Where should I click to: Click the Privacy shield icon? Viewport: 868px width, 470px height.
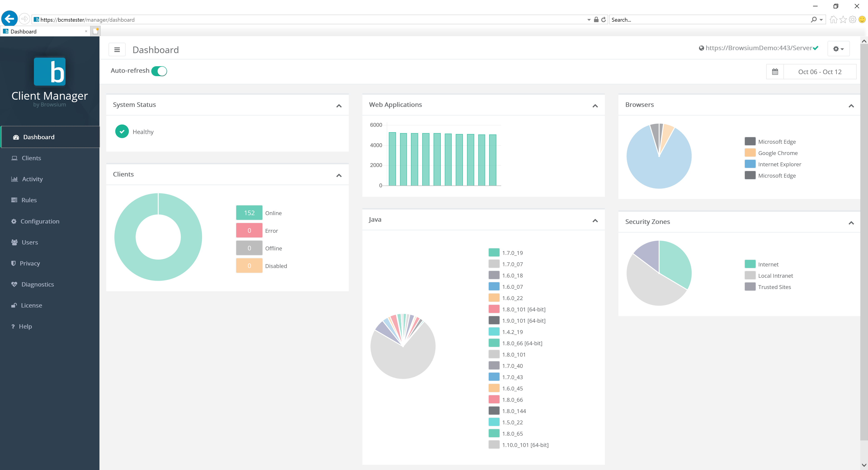(14, 263)
